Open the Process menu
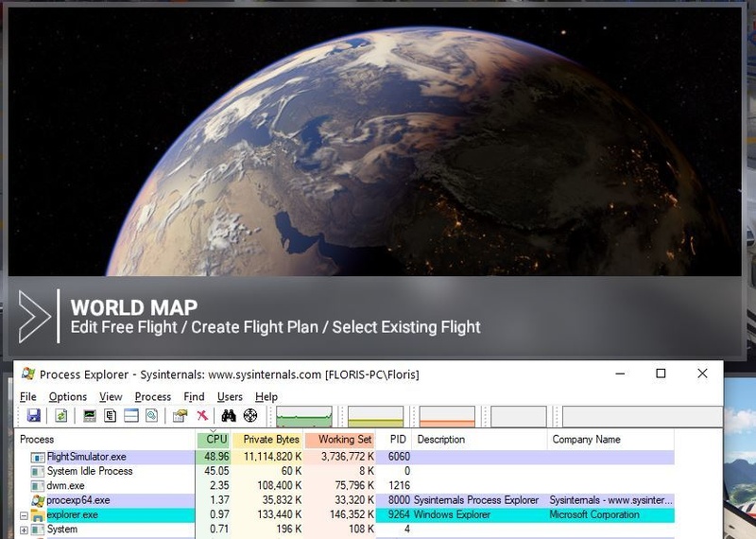The width and height of the screenshot is (756, 539). (153, 396)
